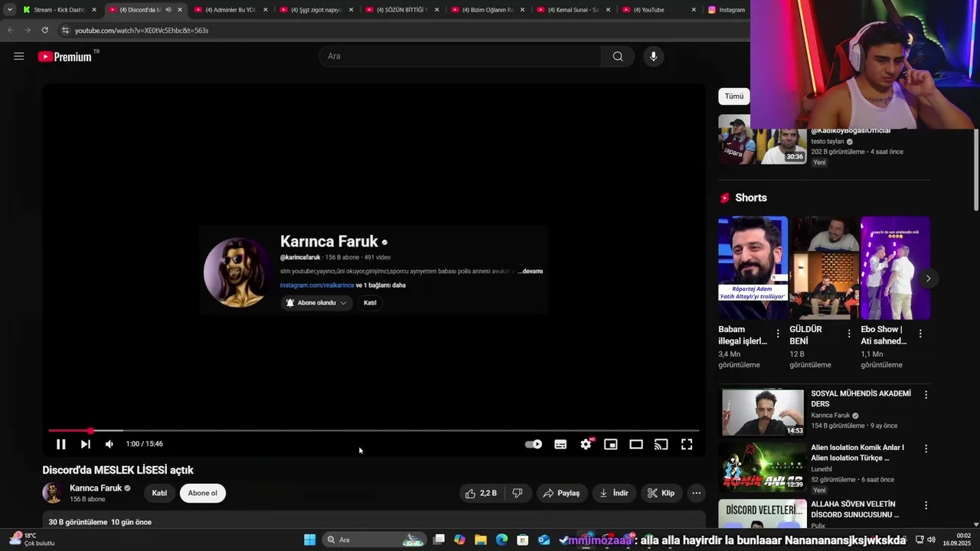The image size is (980, 551).
Task: Show next Shorts with the arrow
Action: (928, 279)
